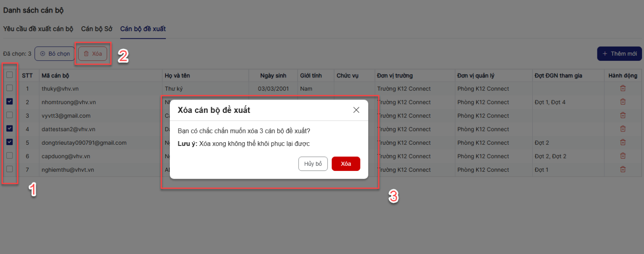The width and height of the screenshot is (644, 254).
Task: Close the Xóa cán bộ đề xuất dialog
Action: click(356, 110)
